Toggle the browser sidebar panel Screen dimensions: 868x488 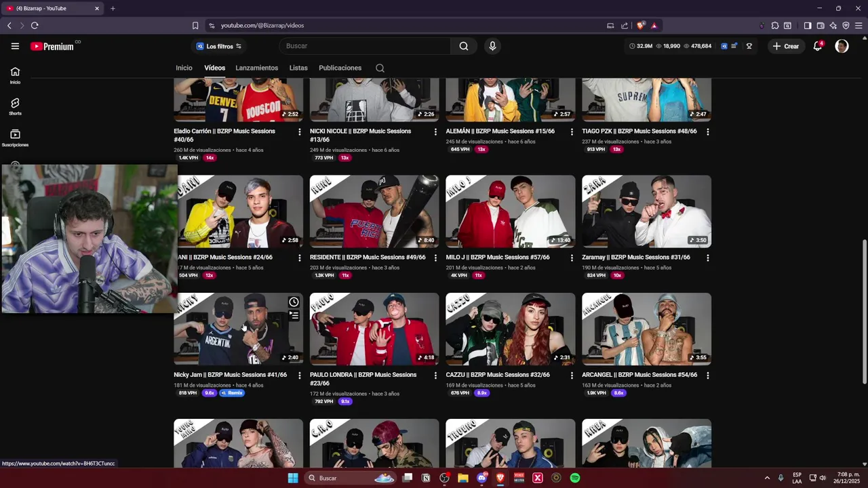[808, 26]
